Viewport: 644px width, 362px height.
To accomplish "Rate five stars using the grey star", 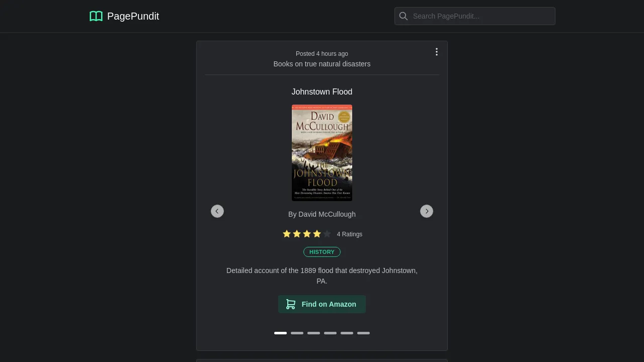I will 327,234.
